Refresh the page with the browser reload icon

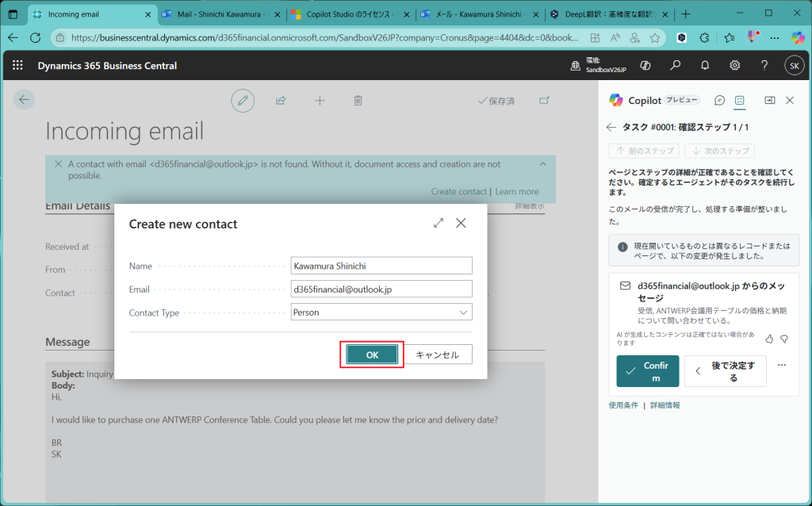[x=35, y=37]
